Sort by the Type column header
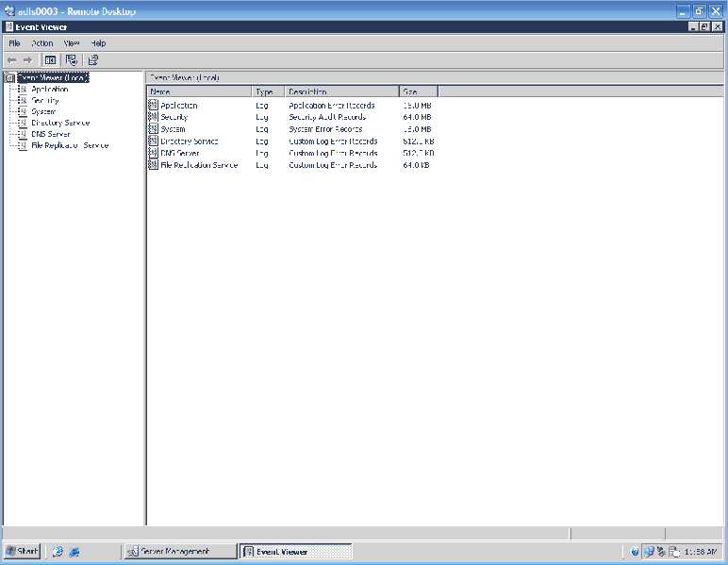This screenshot has height=565, width=728. tap(268, 91)
